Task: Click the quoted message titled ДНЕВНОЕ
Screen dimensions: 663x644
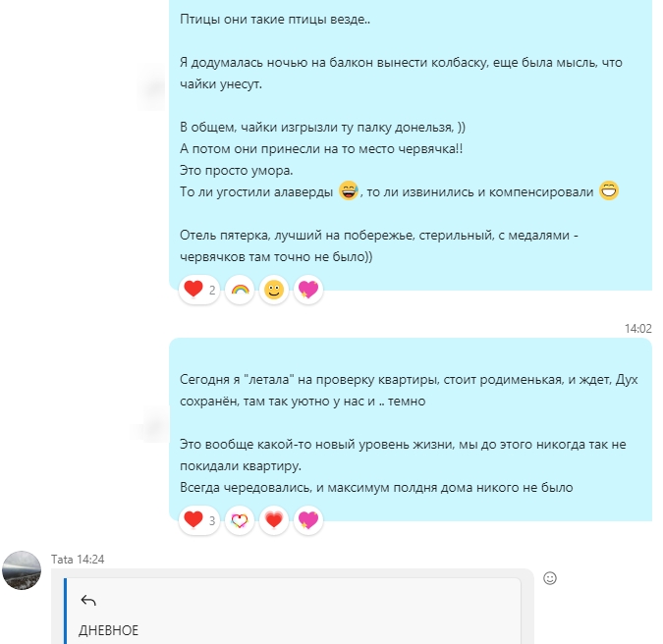Action: tap(293, 611)
